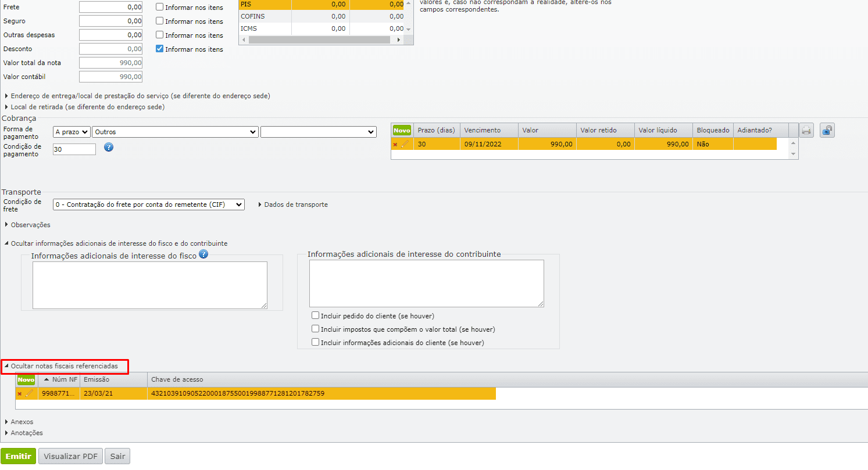Screen dimensions: 868x470
Task: Print the billing installments
Action: [x=806, y=130]
